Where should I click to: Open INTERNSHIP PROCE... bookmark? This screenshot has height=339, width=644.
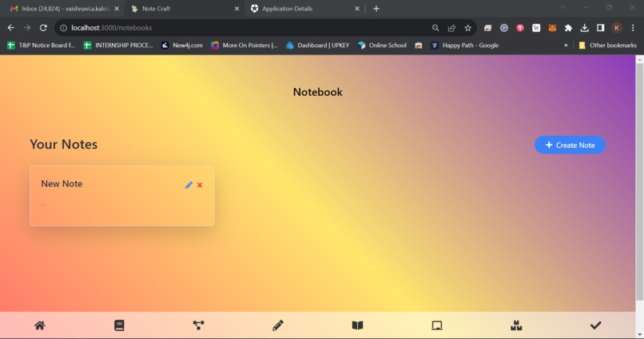[118, 46]
